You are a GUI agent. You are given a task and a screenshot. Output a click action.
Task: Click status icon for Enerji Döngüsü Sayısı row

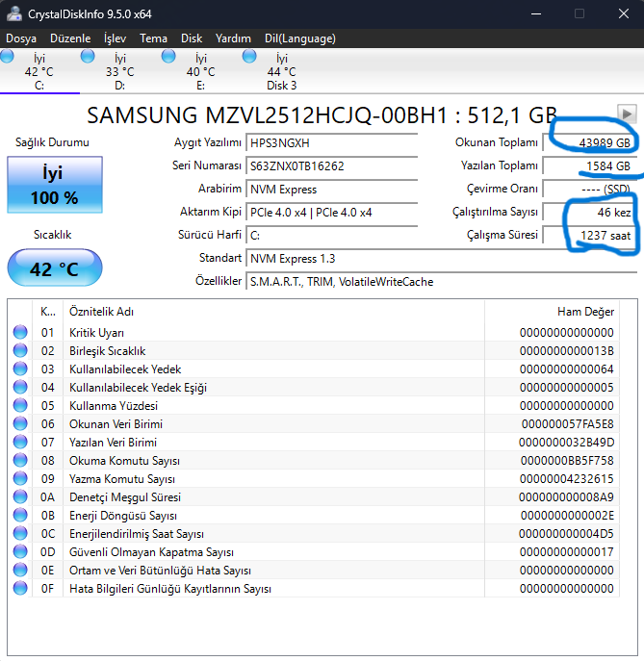tap(20, 515)
